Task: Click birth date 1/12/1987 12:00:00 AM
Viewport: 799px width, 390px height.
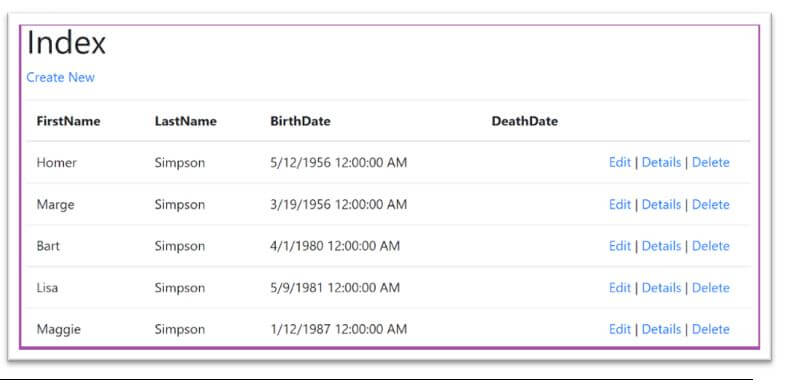Action: 339,329
